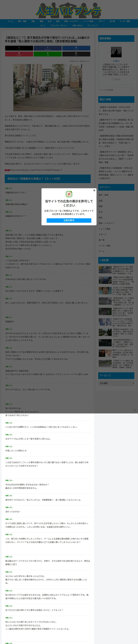Click the comment text 流行ってますねー
138x644 pixels.
pyautogui.click(x=13, y=512)
